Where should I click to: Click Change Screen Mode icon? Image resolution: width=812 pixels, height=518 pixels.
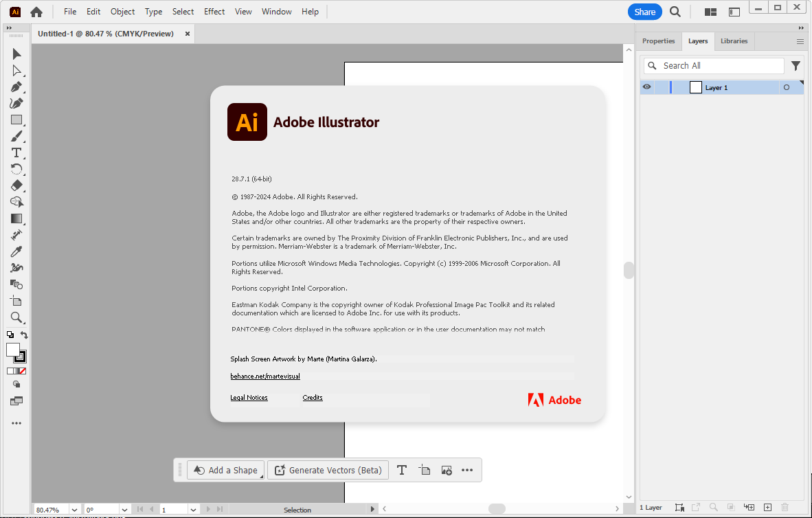pos(16,401)
